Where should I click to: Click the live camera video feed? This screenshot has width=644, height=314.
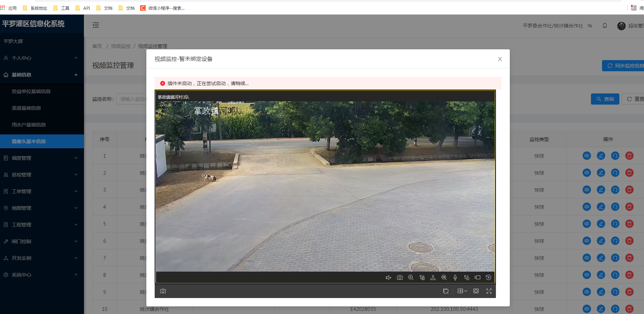pos(325,186)
